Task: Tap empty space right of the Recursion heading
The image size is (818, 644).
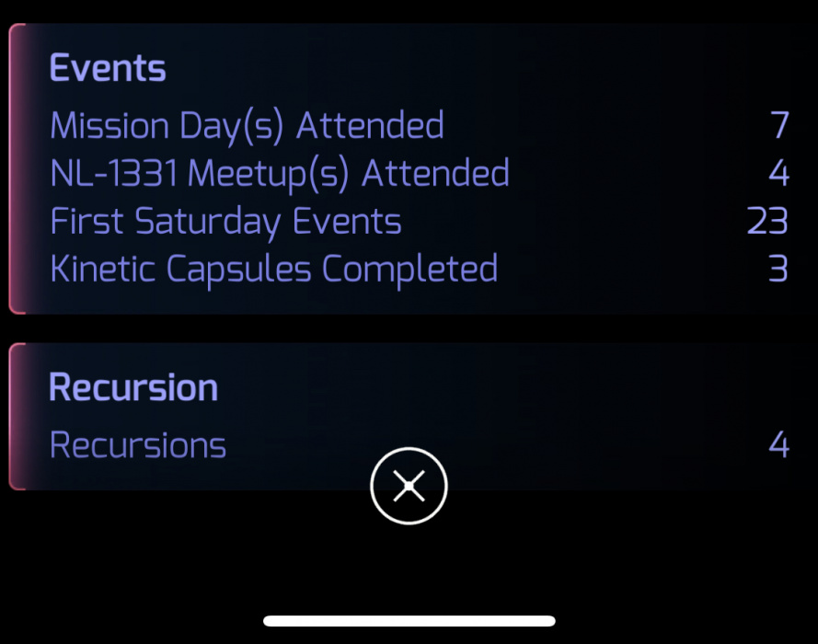Action: pyautogui.click(x=506, y=387)
